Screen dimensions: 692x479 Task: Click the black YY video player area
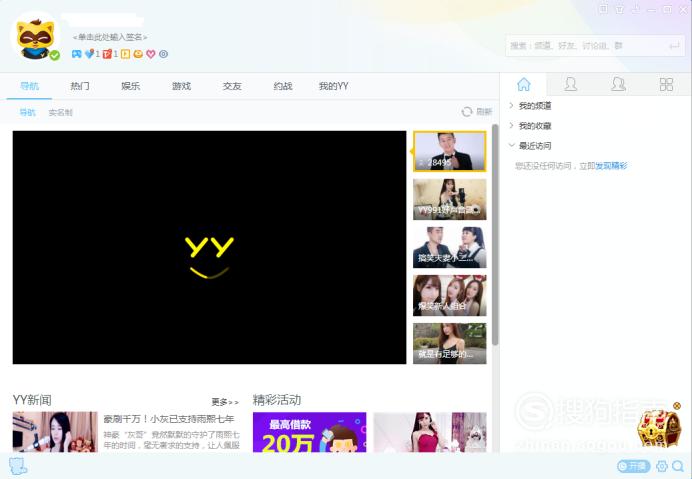point(209,247)
